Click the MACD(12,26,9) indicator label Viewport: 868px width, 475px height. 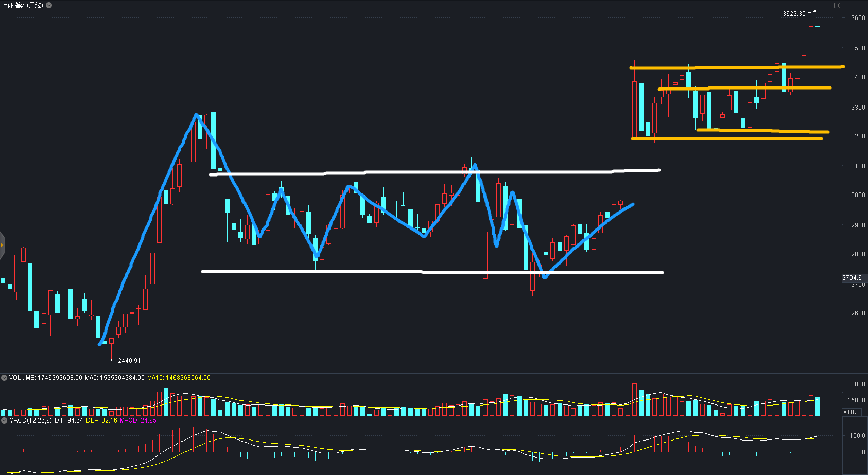pos(30,420)
